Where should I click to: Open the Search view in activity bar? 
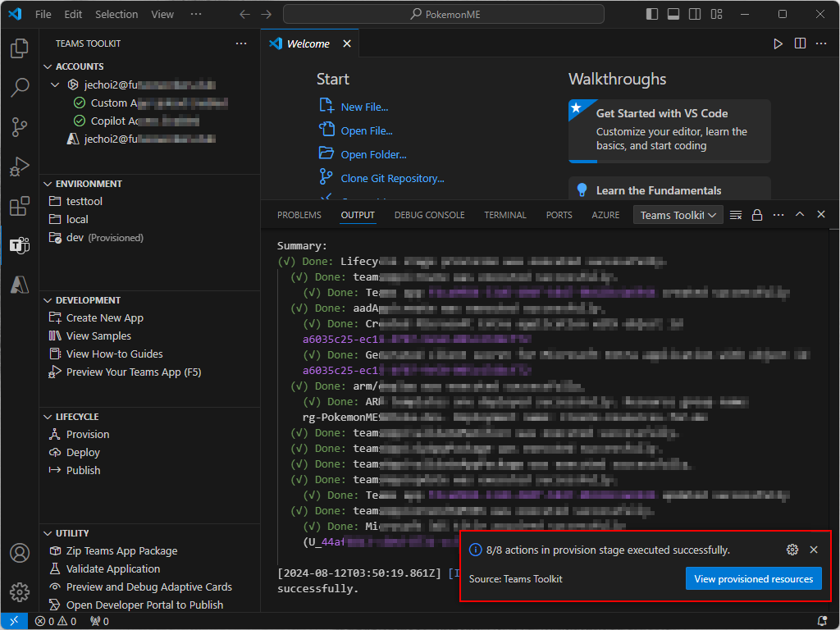20,87
